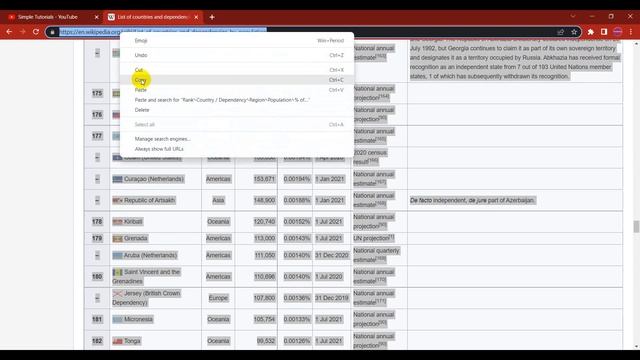Click Curaçao flag icon
Viewport: 640px width, 360px height.
click(118, 179)
